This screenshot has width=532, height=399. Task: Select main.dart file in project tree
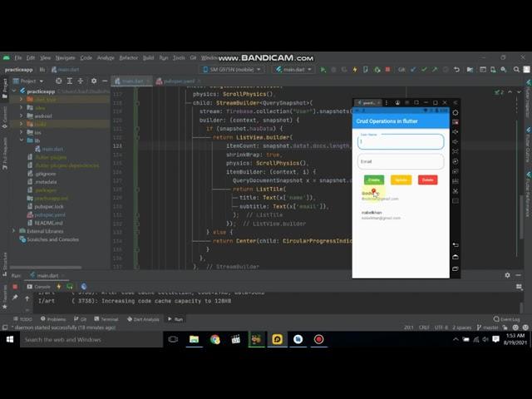click(x=49, y=149)
